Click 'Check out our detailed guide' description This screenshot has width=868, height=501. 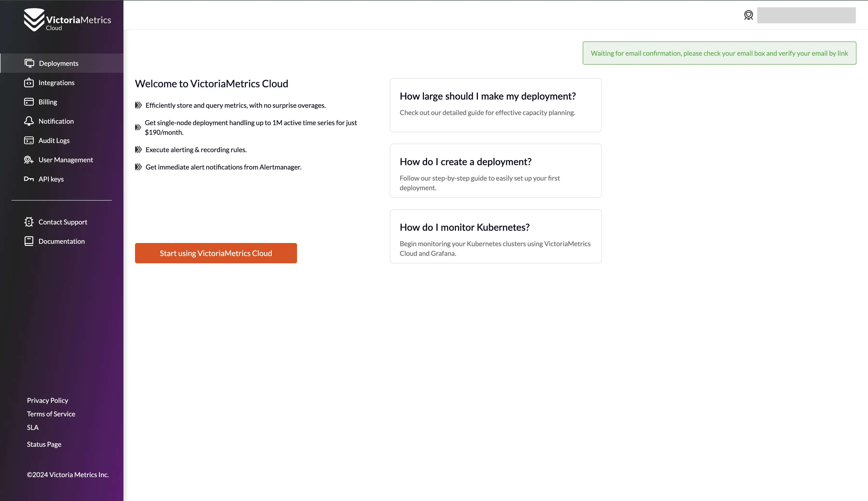487,113
